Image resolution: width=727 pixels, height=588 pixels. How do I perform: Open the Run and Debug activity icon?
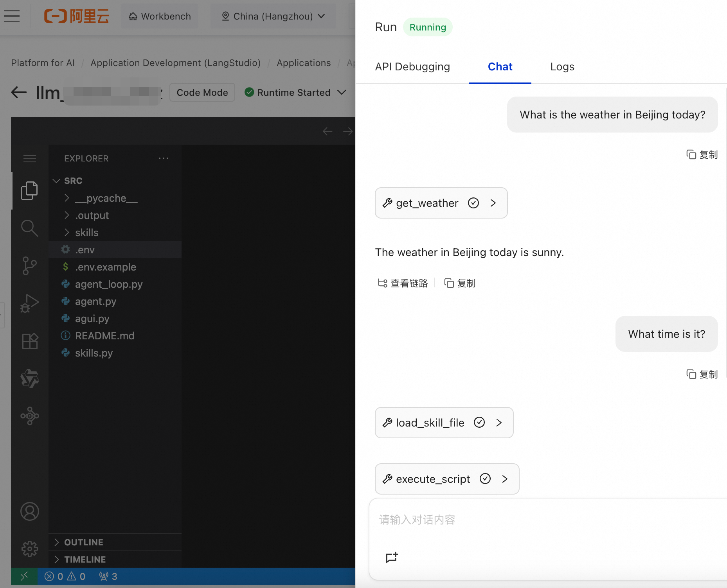click(x=29, y=303)
